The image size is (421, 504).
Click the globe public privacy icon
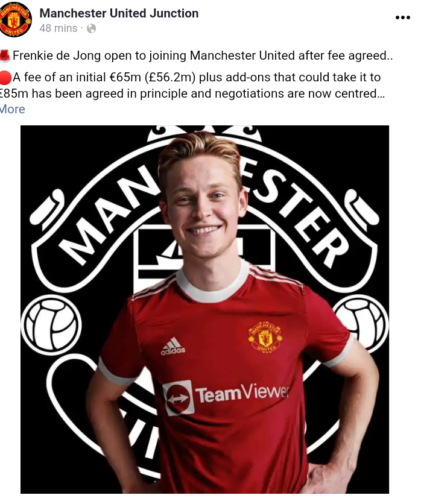click(x=91, y=28)
